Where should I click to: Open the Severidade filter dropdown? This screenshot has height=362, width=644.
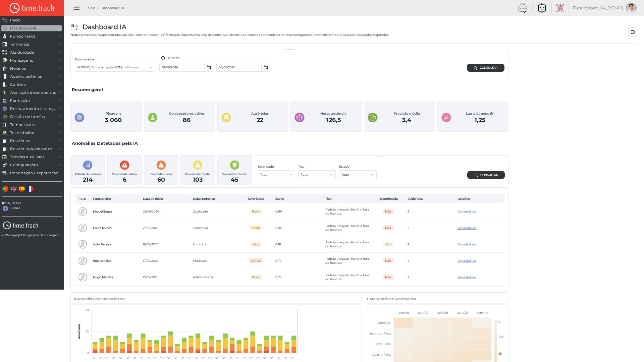coord(276,175)
